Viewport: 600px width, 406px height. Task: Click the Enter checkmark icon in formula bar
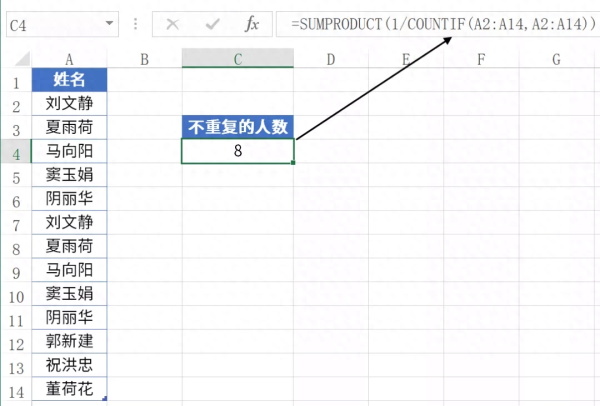click(x=212, y=23)
